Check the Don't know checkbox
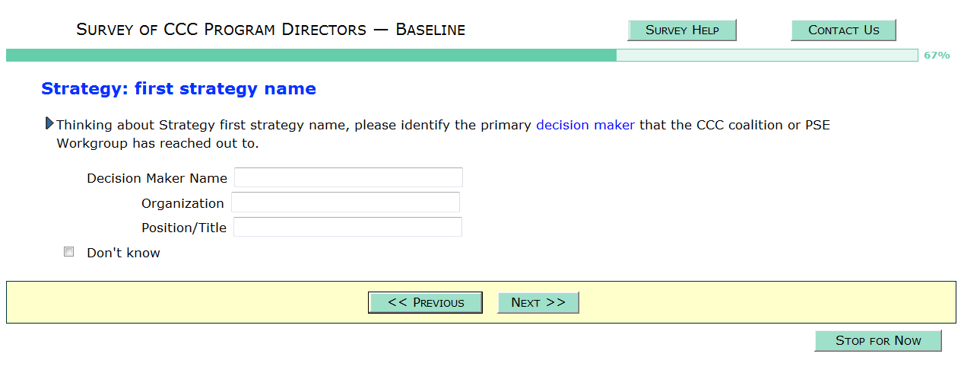The height and width of the screenshot is (373, 980). tap(69, 252)
